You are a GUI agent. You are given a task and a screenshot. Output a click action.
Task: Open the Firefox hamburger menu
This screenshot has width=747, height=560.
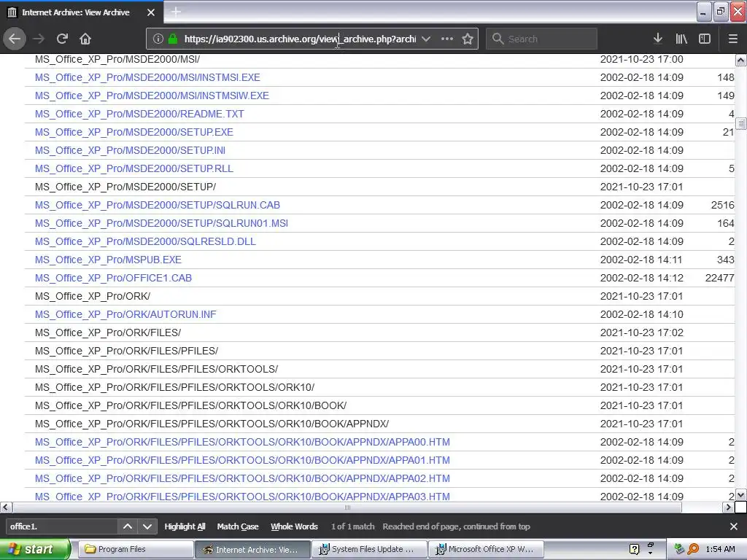(x=733, y=39)
